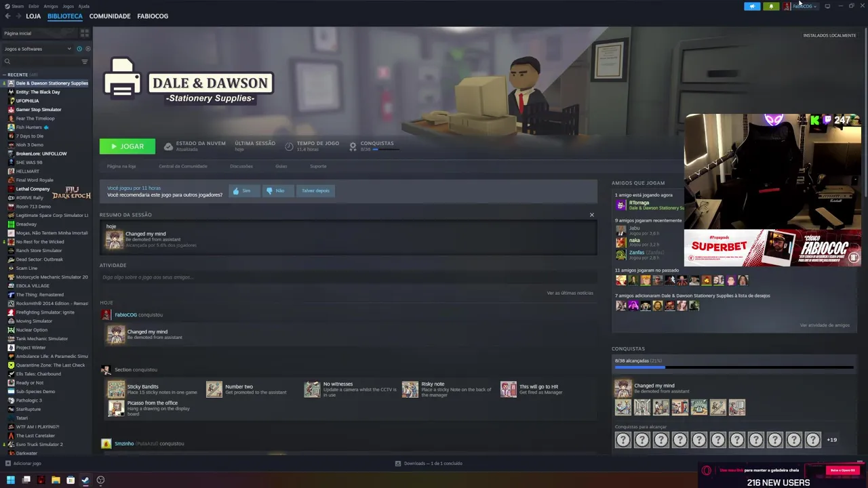Go forward with the navigation arrow
The width and height of the screenshot is (868, 488).
click(19, 16)
